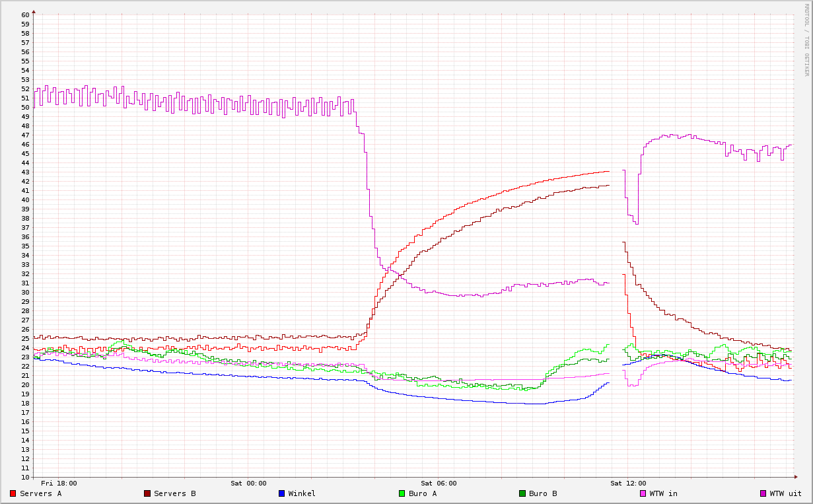The image size is (813, 504).
Task: Click the red Servers A legend swatch
Action: pos(13,493)
